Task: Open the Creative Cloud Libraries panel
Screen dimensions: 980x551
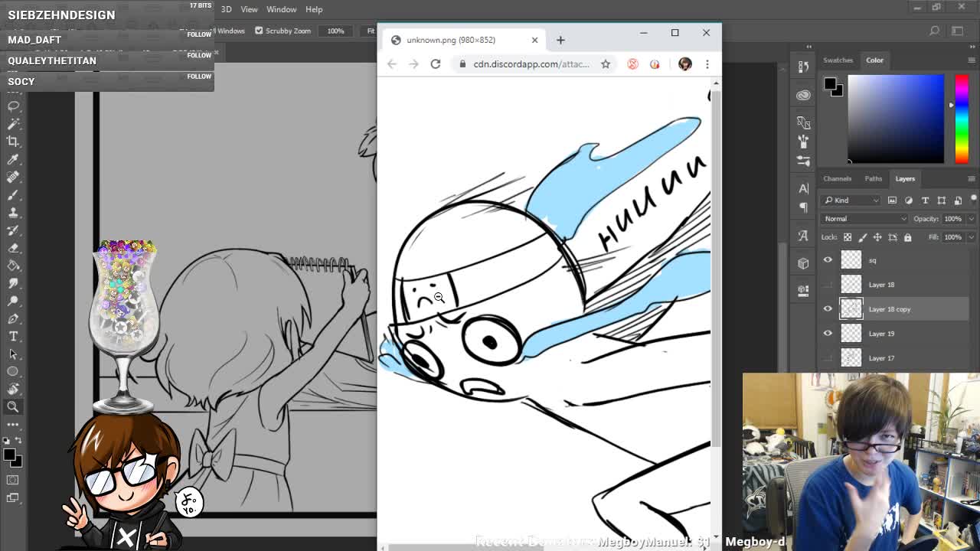Action: 803,95
